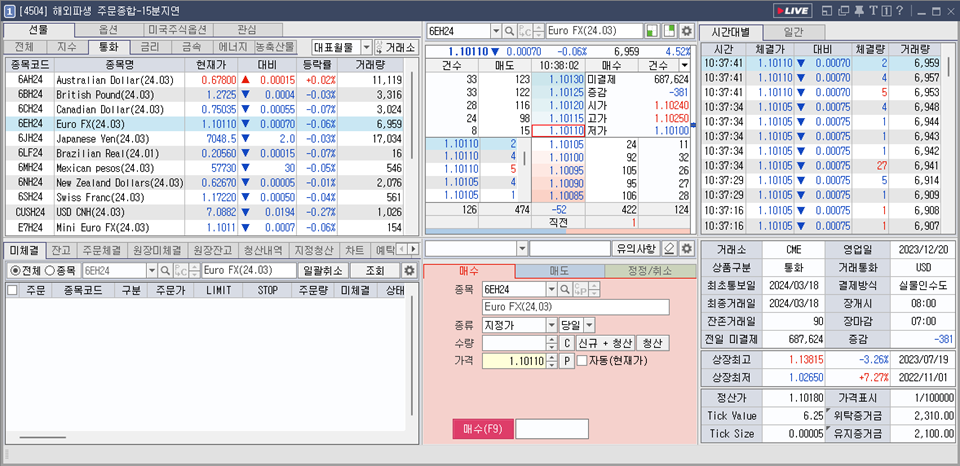This screenshot has height=466, width=960.
Task: Switch to the 미국주식옵션 tab
Action: [x=179, y=29]
